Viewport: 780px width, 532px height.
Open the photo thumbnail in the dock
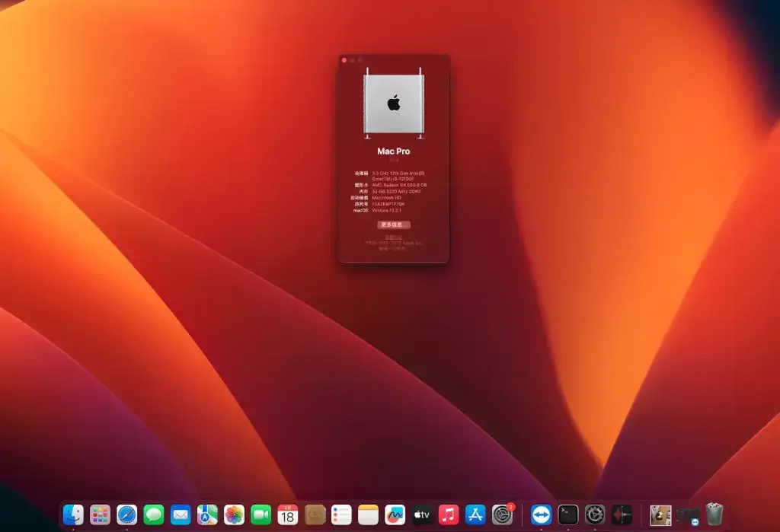coord(660,515)
